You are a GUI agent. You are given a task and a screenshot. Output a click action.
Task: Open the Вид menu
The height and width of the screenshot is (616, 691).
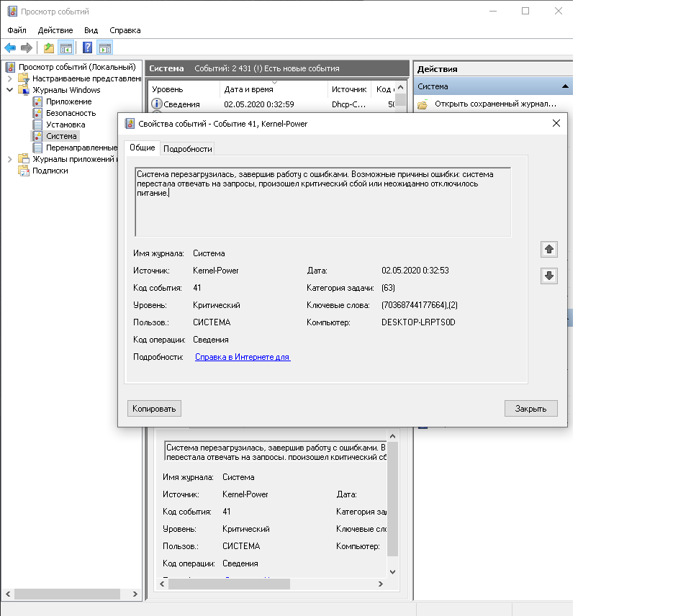pos(91,30)
